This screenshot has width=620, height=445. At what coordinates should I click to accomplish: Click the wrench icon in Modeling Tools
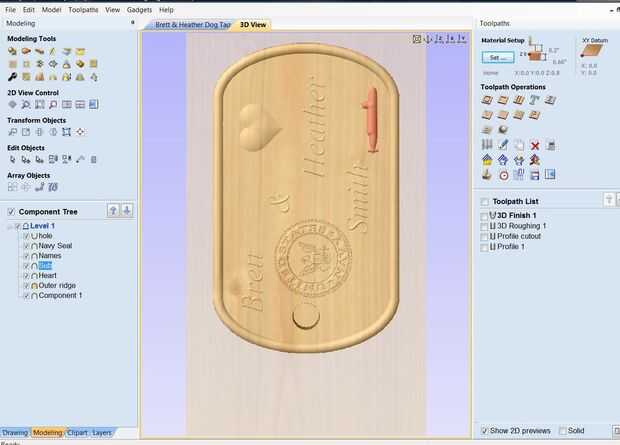(12, 77)
